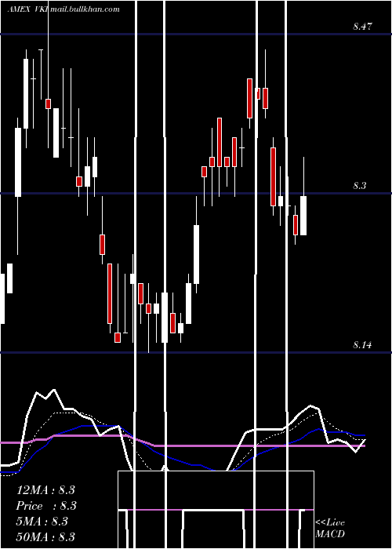392x549 pixels.
Task: Click the 8.3 price level label
Action: 359,186
